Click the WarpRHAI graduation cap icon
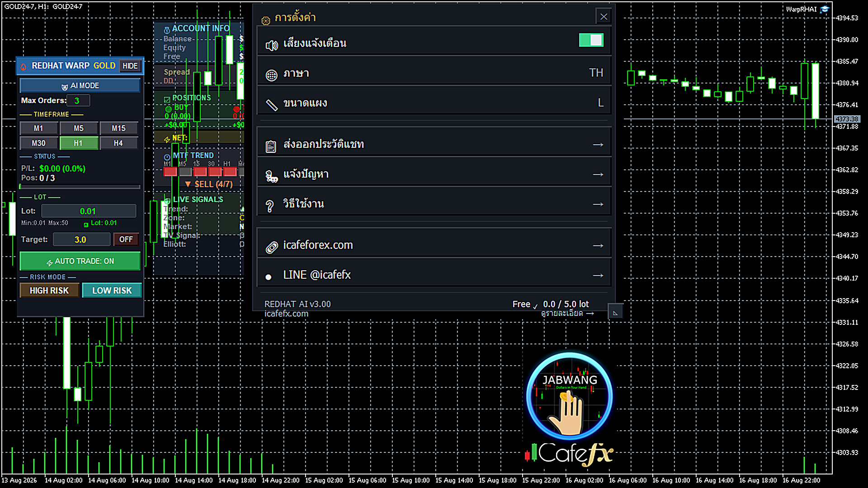 pyautogui.click(x=825, y=9)
